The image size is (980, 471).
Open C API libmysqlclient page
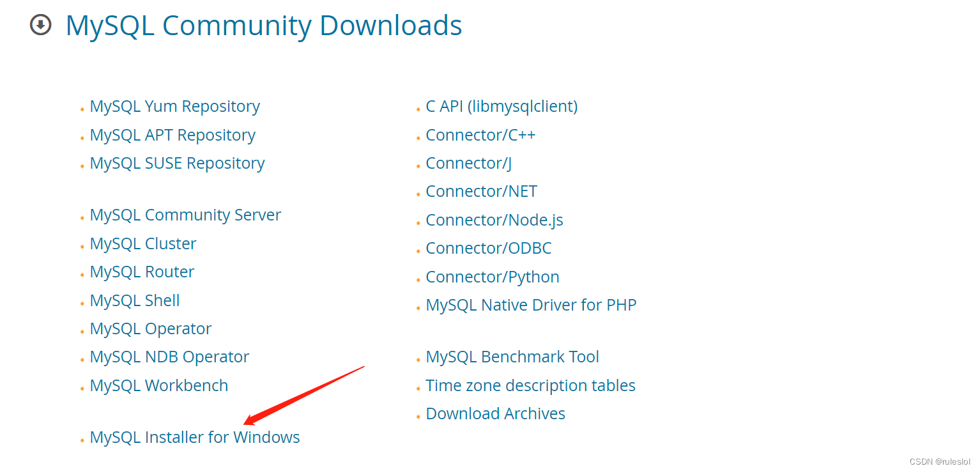point(501,106)
